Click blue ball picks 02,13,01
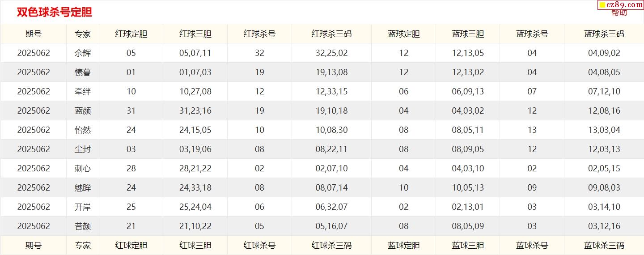The width and height of the screenshot is (644, 255). tap(468, 207)
